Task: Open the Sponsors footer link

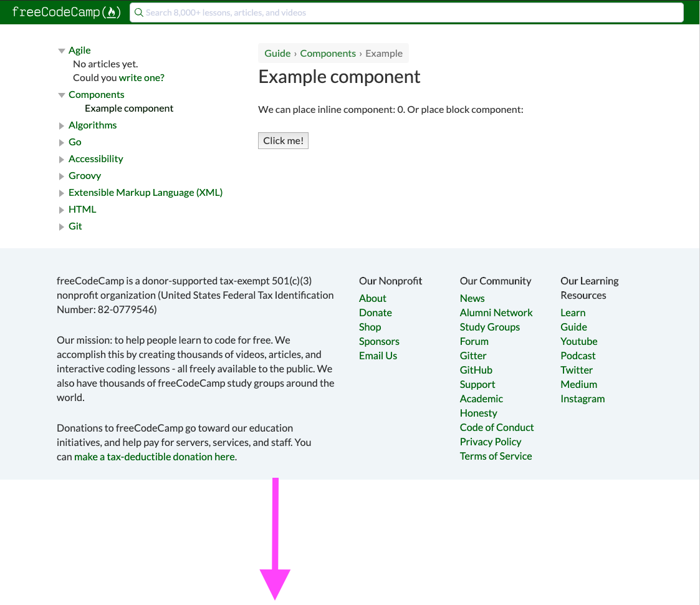Action: point(379,341)
